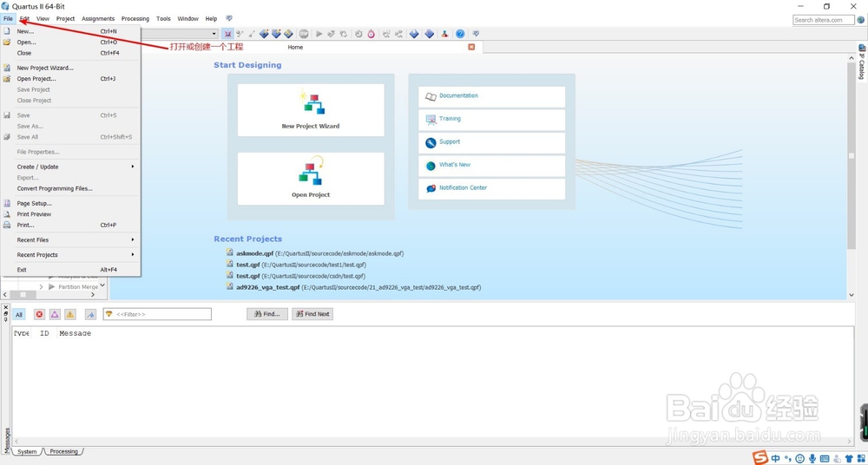Close the Home tab with the orange X
The width and height of the screenshot is (868, 465).
(x=471, y=47)
